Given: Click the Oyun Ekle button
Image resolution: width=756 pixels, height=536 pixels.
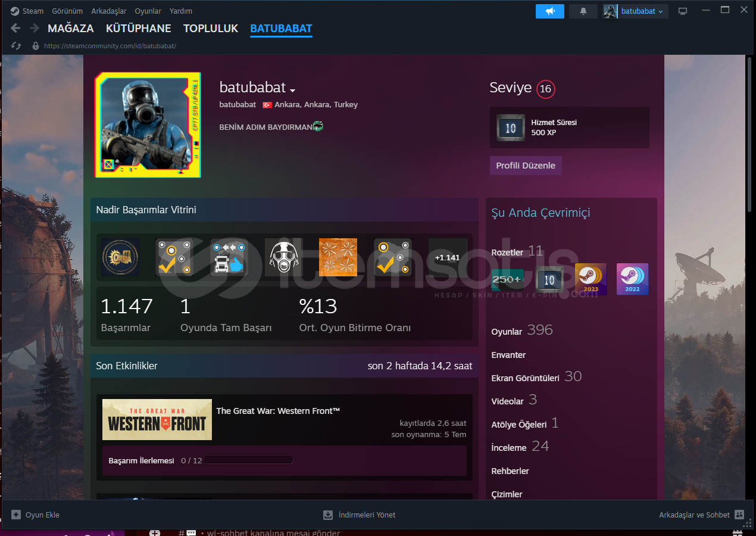Looking at the screenshot, I should click(x=36, y=515).
